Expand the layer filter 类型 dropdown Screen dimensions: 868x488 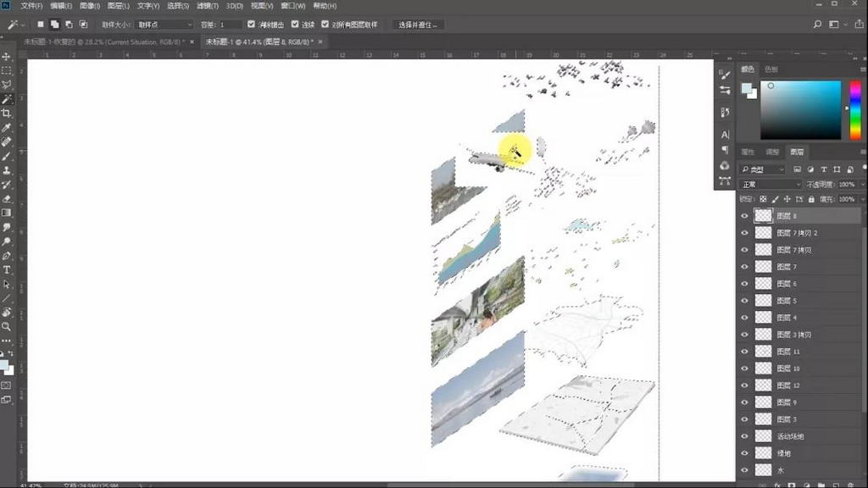point(763,169)
